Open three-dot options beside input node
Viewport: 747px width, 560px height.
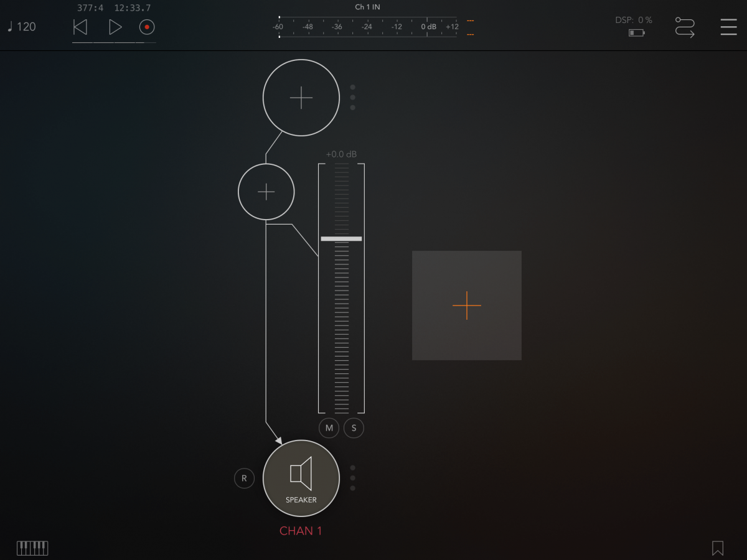[x=353, y=97]
